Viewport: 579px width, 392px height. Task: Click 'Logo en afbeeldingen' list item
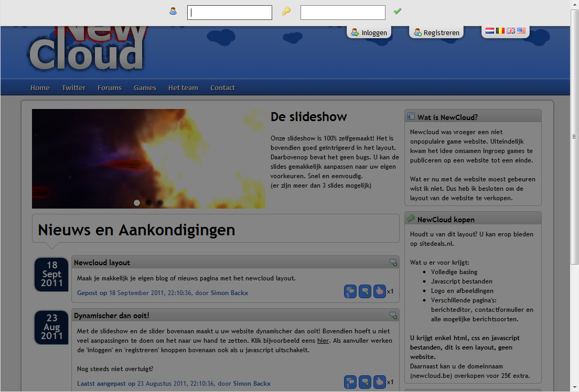462,291
